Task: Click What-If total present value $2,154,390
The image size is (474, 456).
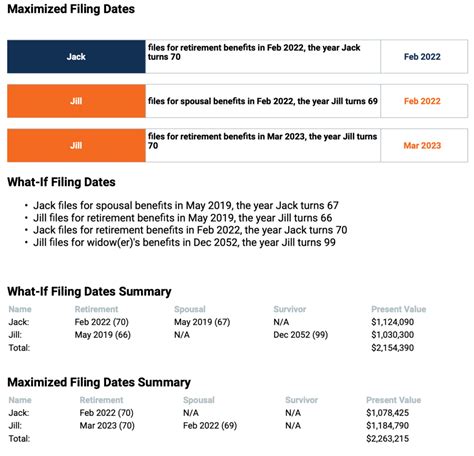Action: 393,348
